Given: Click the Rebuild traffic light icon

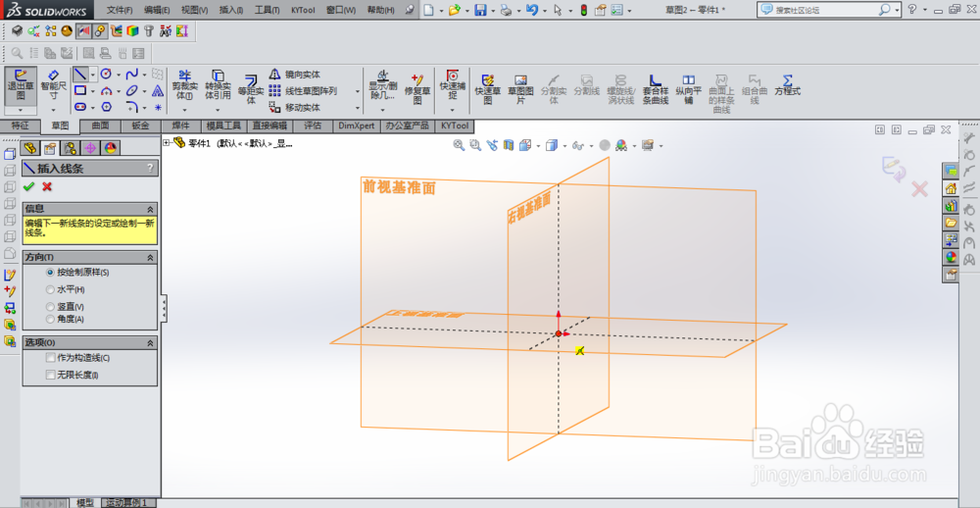Looking at the screenshot, I should point(584,10).
